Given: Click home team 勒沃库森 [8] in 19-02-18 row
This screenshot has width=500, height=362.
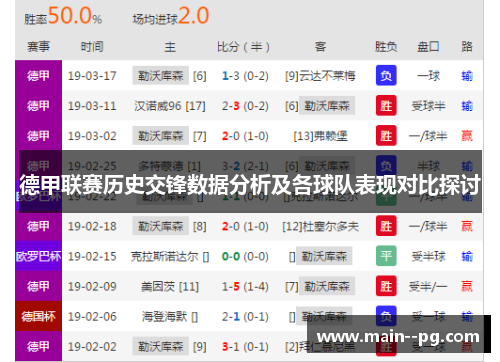Looking at the screenshot, I should [169, 226].
